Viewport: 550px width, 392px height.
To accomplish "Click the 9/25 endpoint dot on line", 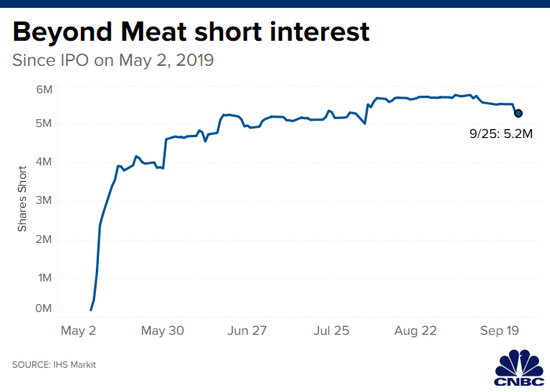I will 518,113.
